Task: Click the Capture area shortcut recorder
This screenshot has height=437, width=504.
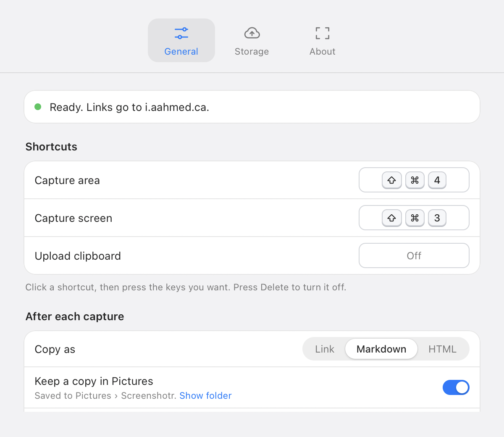Action: click(414, 180)
